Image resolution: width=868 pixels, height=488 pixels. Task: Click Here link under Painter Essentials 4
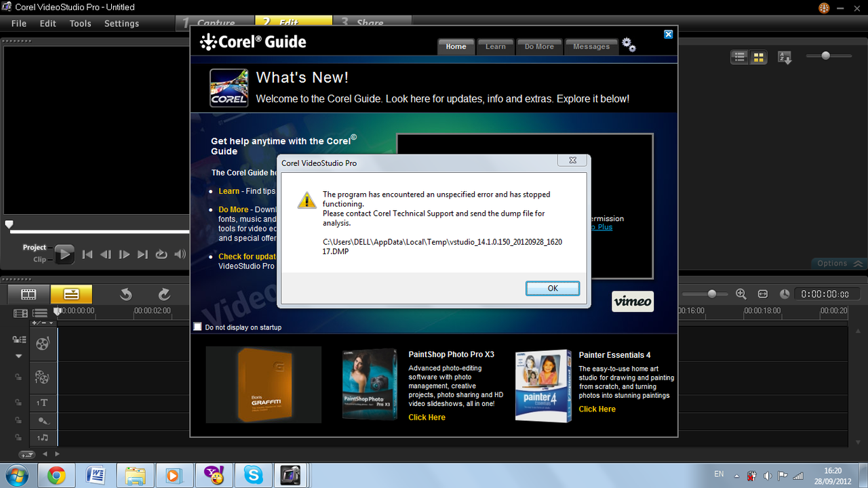(597, 409)
